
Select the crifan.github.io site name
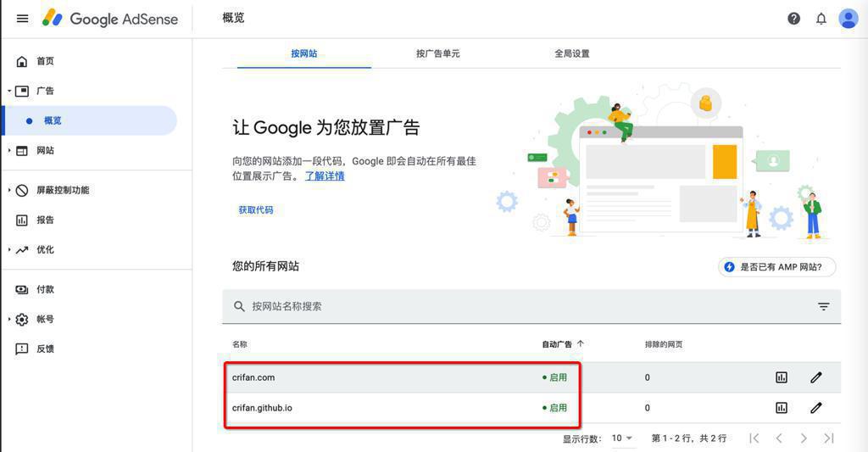[263, 408]
